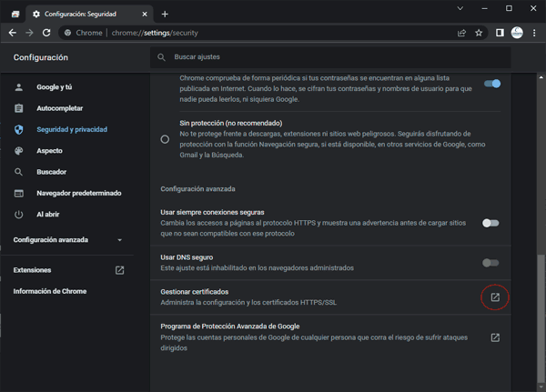Bookmark this page with the star icon
Viewport: 546px width, 392px height.
479,33
